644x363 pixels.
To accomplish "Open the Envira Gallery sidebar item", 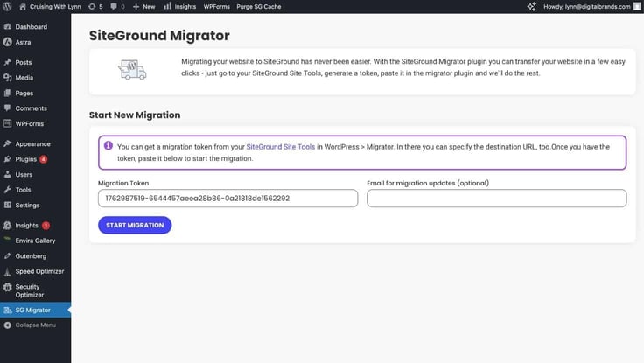I will pyautogui.click(x=35, y=241).
